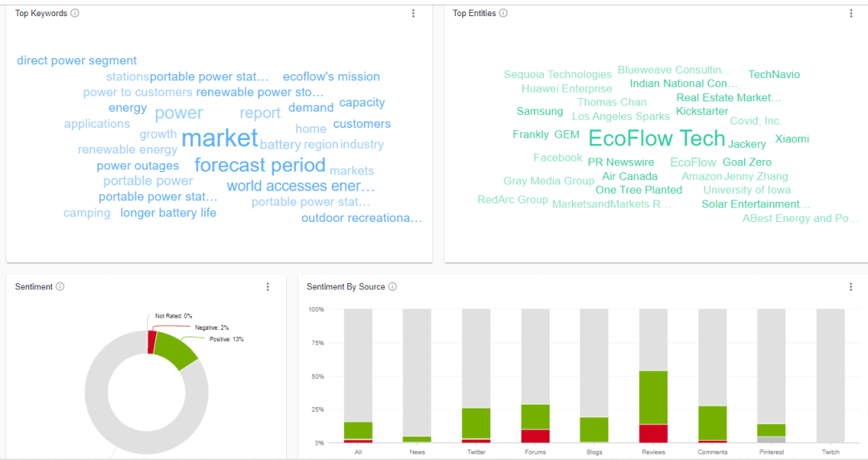Viewport: 868px width, 460px height.
Task: Select the 'TechNavio' entity
Action: 774,74
